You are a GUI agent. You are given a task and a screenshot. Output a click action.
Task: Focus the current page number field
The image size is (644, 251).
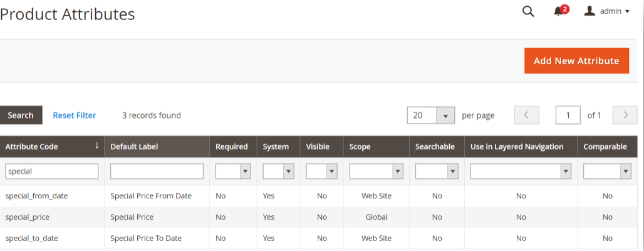[568, 115]
